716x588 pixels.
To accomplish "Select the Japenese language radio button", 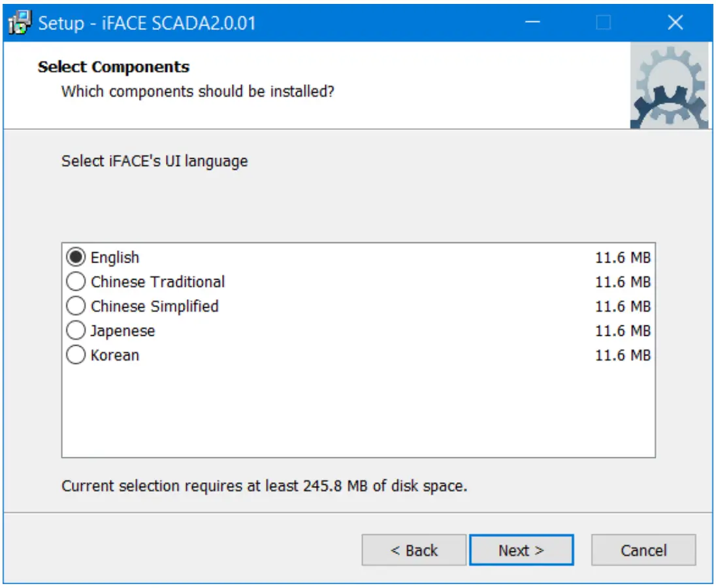I will tap(76, 331).
